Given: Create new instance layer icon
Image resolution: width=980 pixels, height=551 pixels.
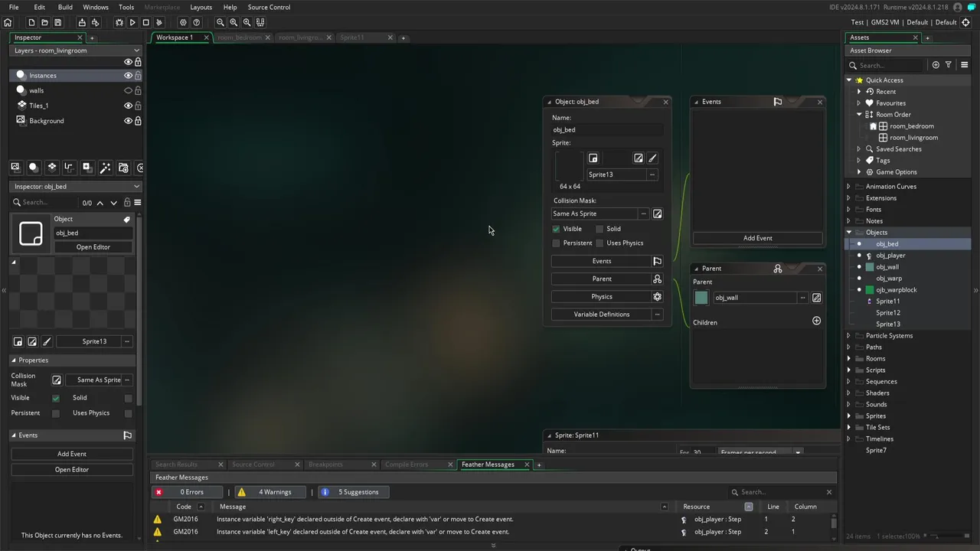Looking at the screenshot, I should [33, 167].
